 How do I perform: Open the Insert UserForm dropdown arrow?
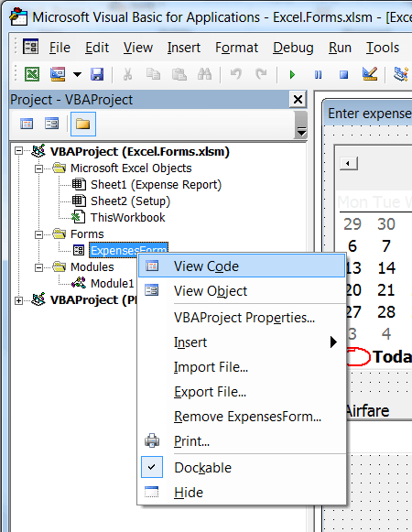[x=78, y=74]
